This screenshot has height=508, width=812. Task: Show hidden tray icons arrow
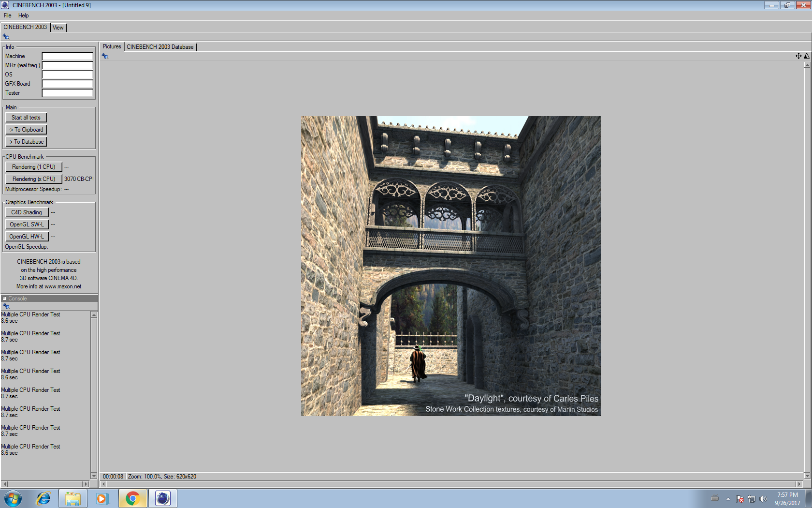pyautogui.click(x=728, y=499)
